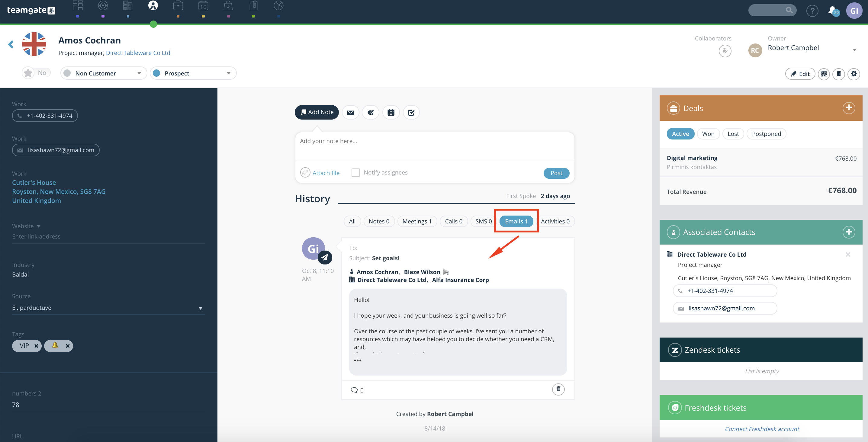The width and height of the screenshot is (868, 442).
Task: Click lisashawn72@gmail.com in left sidebar
Action: [x=56, y=150]
